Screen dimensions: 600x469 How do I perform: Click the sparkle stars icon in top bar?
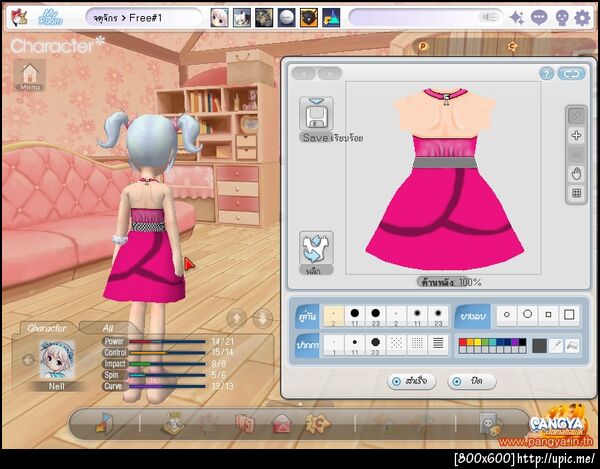[517, 18]
